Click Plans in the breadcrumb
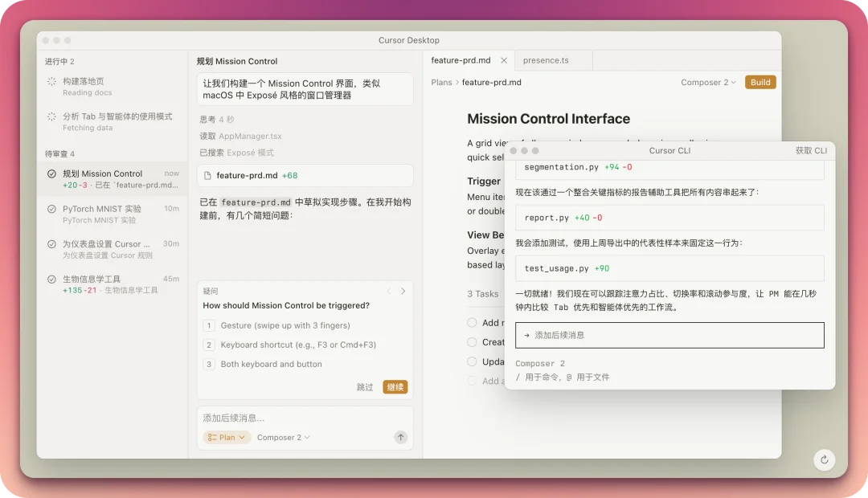 pos(441,83)
